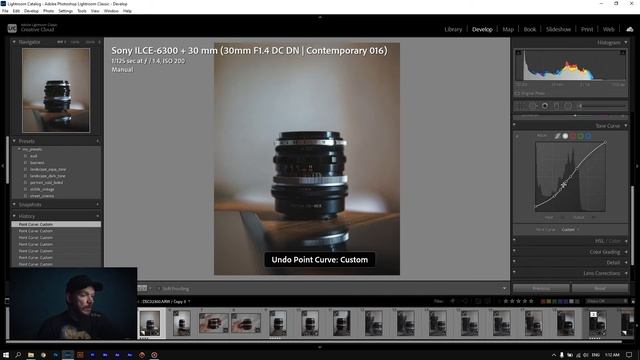Filter filmstrip by flagged photos icon

coord(453,301)
